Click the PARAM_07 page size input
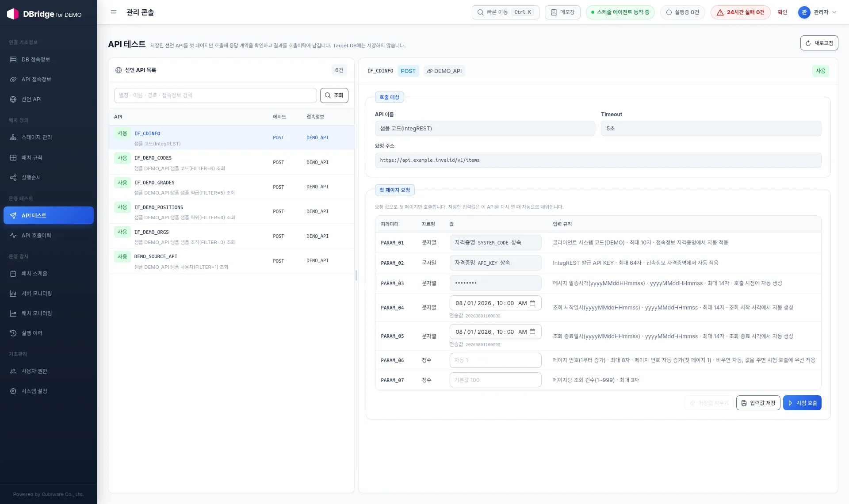The height and width of the screenshot is (504, 849). (495, 380)
